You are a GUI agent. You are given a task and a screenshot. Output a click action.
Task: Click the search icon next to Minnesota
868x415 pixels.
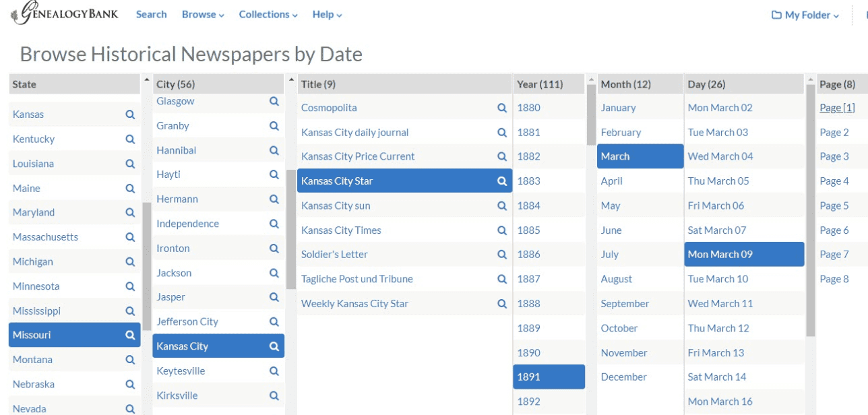click(x=130, y=286)
